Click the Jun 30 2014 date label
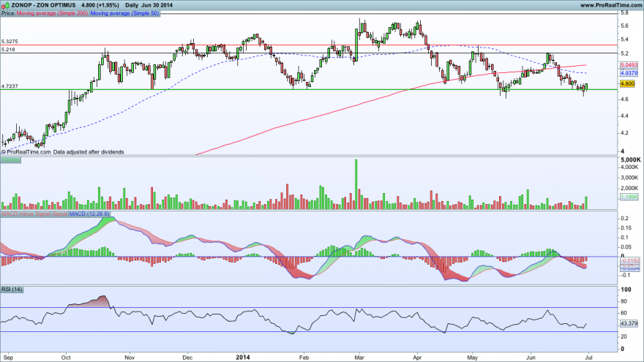Screen dimensions: 644x362 [x=157, y=5]
